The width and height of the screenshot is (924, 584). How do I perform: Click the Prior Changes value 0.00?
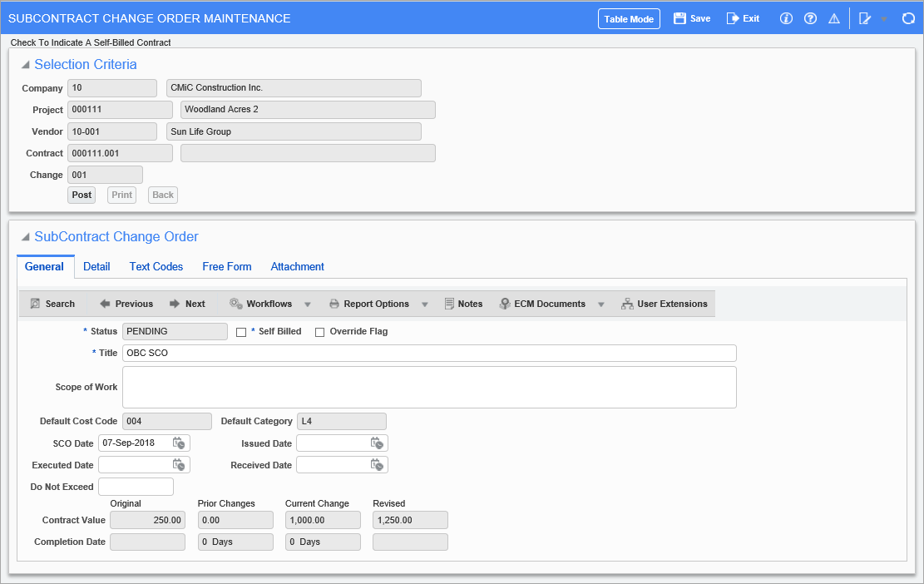[235, 520]
